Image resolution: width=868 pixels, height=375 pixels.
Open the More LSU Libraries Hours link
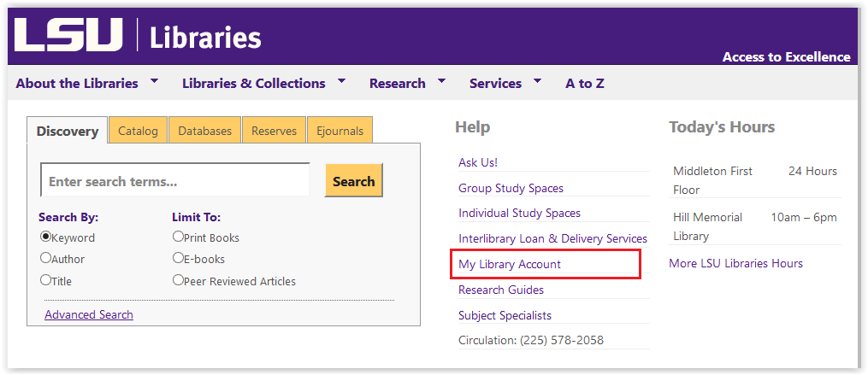[735, 263]
